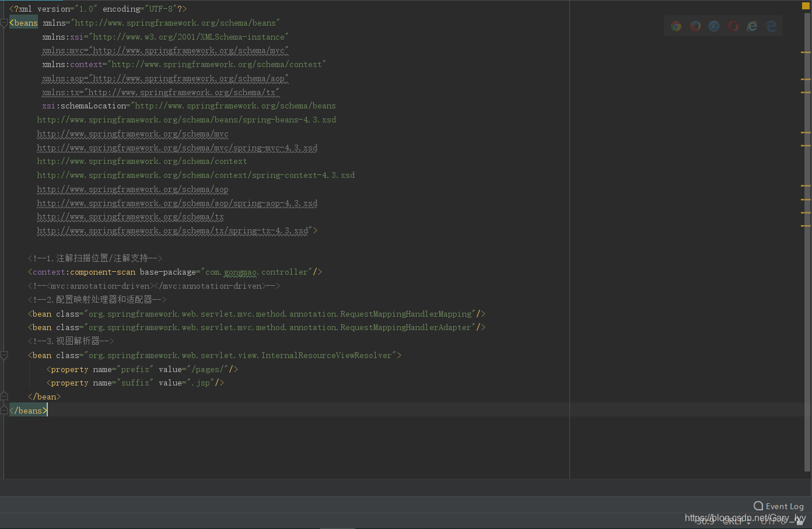Click the comment starting with <!--3.

tap(71, 341)
